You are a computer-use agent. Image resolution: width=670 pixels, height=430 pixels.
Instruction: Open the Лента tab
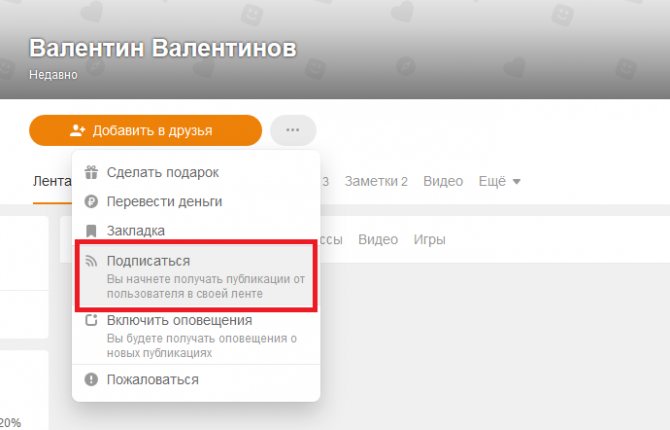(52, 181)
